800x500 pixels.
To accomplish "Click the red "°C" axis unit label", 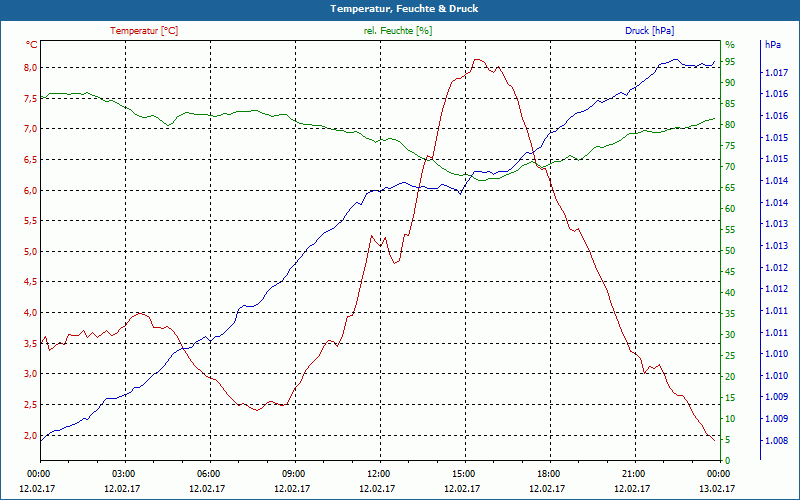I will click(32, 45).
